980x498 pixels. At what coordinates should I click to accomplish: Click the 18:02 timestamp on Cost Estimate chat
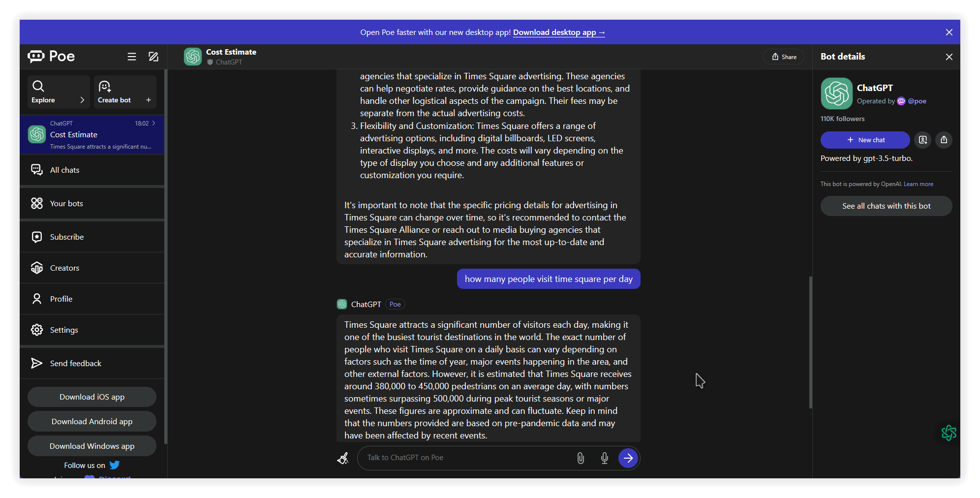point(142,124)
